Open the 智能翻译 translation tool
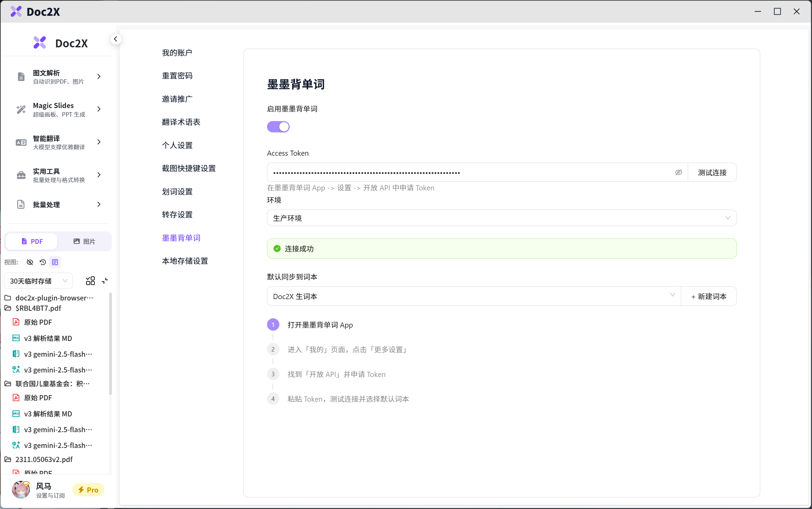 (x=58, y=142)
